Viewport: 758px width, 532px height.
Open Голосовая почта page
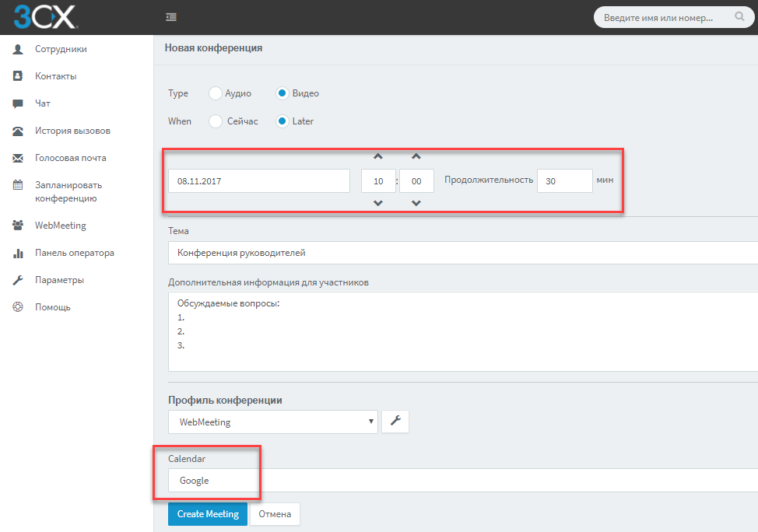[x=71, y=158]
